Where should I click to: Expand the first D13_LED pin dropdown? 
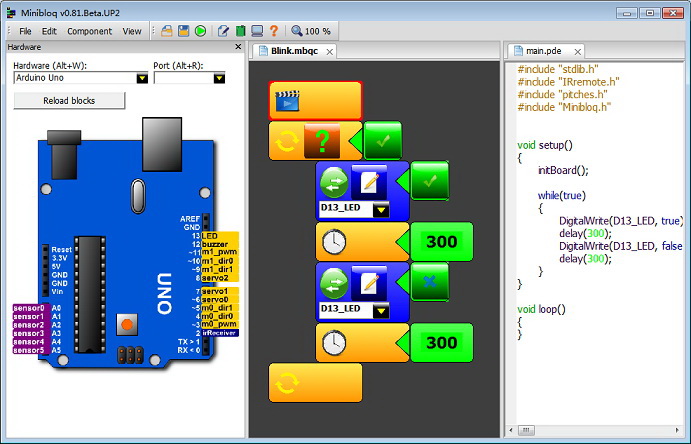tap(380, 210)
